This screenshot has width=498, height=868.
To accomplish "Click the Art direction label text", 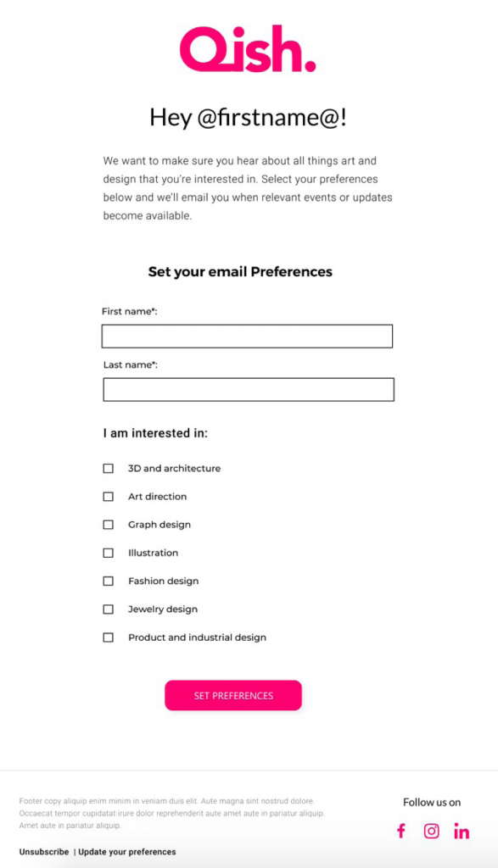I will click(157, 497).
